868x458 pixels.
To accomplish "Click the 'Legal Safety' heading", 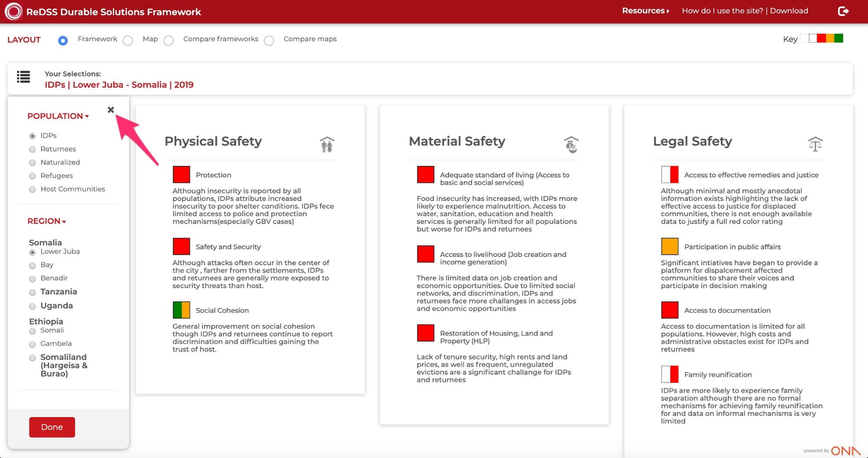I will (692, 142).
